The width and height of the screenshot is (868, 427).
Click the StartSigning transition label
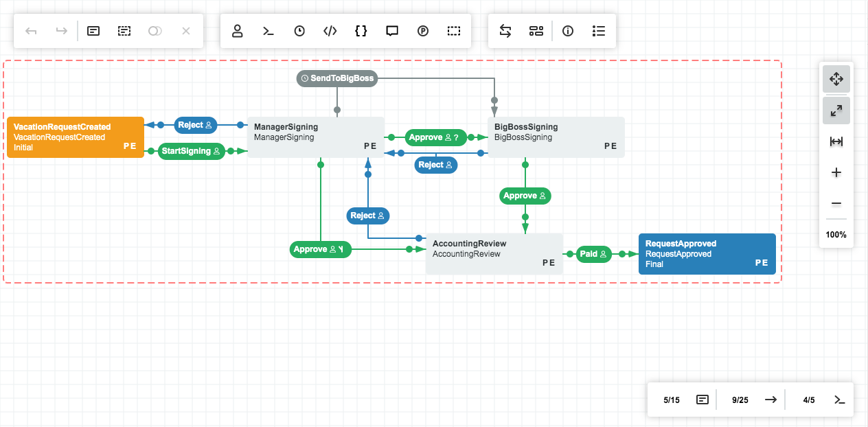(x=192, y=151)
